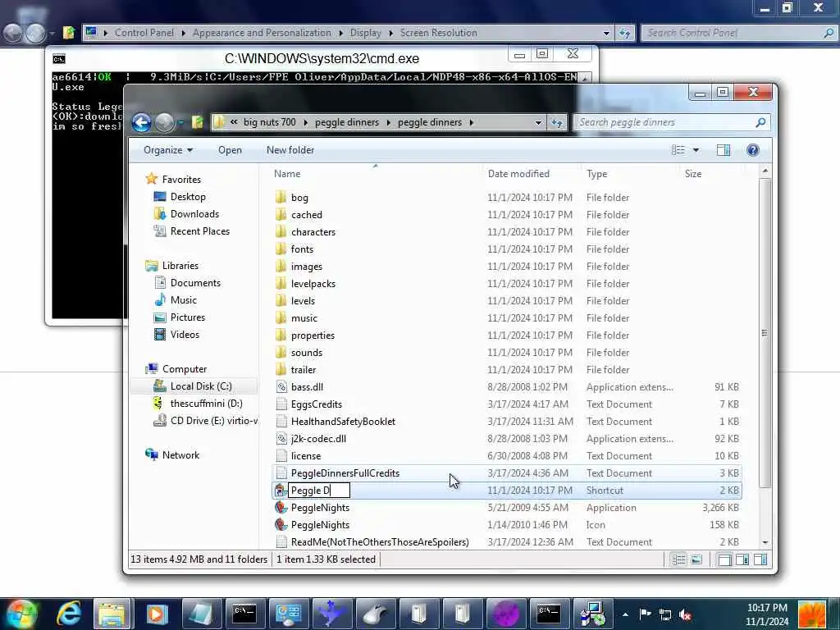Viewport: 840px width, 630px height.
Task: Open the Pictures library
Action: pyautogui.click(x=188, y=317)
